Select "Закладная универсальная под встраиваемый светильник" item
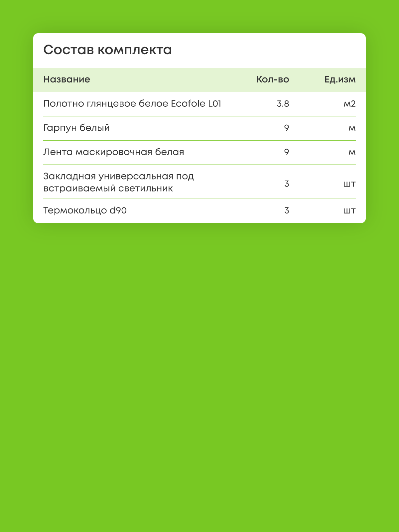399x532 pixels. [118, 182]
